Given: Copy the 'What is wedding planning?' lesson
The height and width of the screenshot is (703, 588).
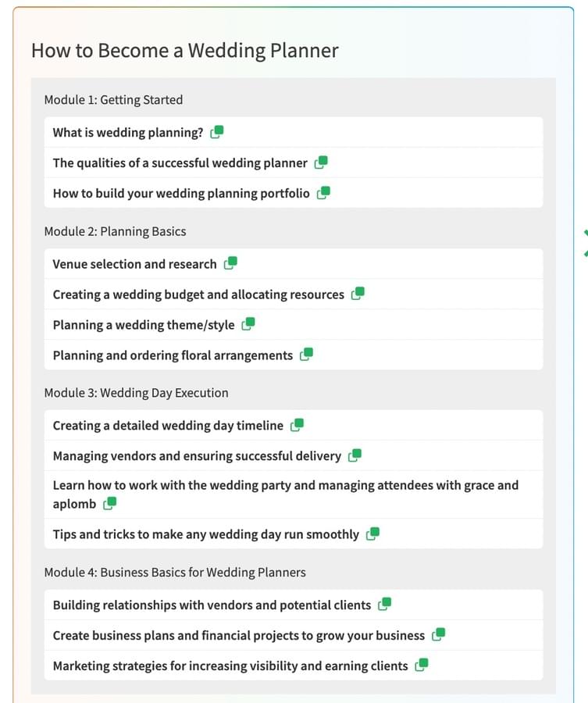Looking at the screenshot, I should tap(217, 132).
